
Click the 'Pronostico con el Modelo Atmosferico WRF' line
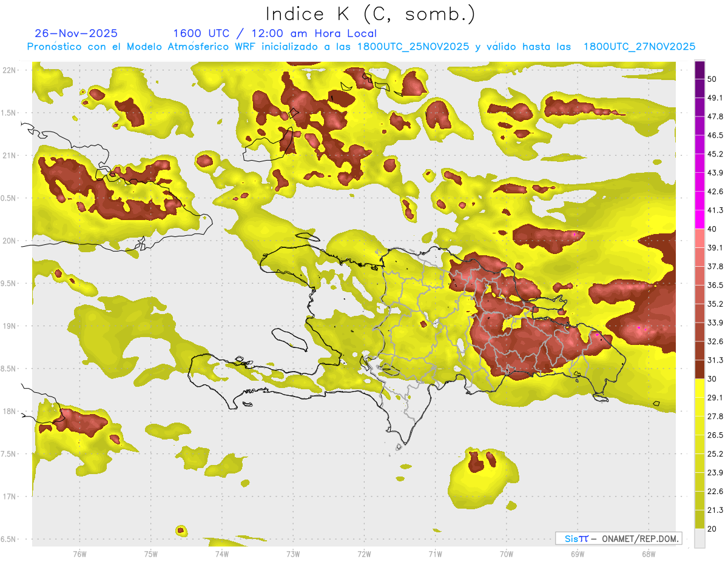[x=362, y=47]
